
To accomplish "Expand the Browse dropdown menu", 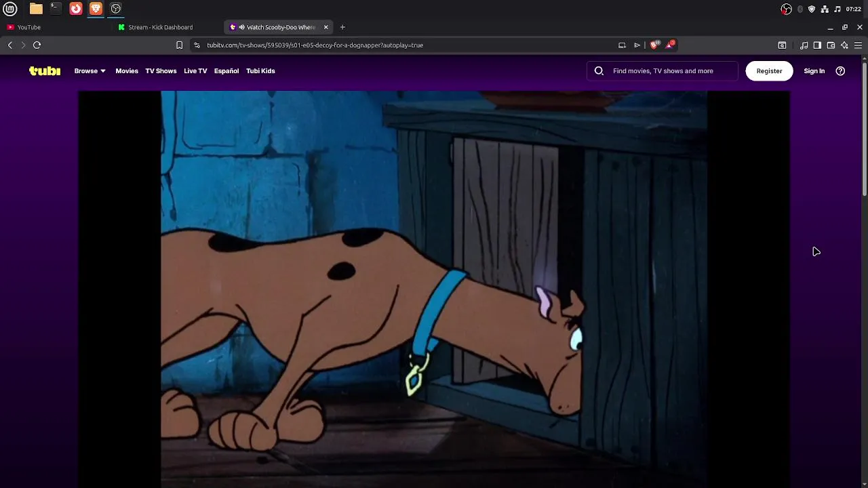I will coord(90,70).
